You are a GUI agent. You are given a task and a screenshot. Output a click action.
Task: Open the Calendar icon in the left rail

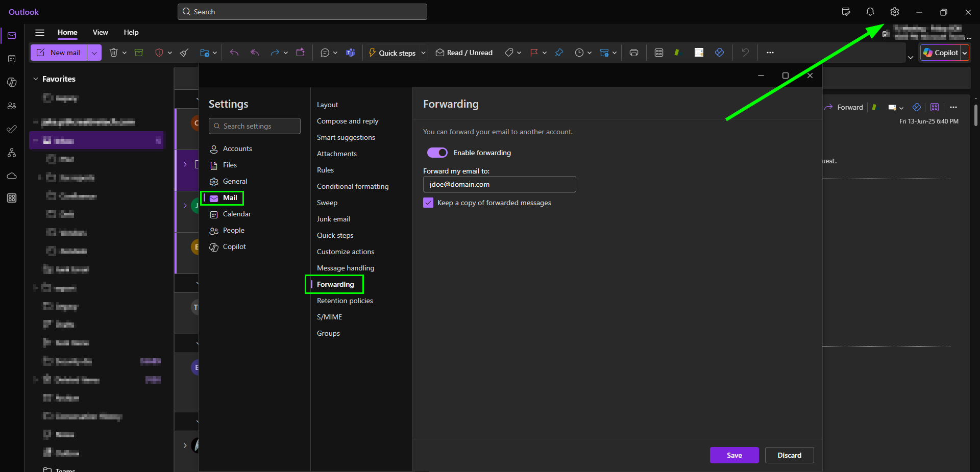(x=12, y=59)
